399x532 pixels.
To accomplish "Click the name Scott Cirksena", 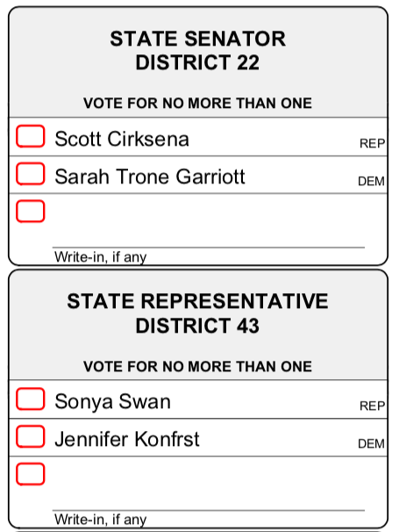I will click(122, 139).
